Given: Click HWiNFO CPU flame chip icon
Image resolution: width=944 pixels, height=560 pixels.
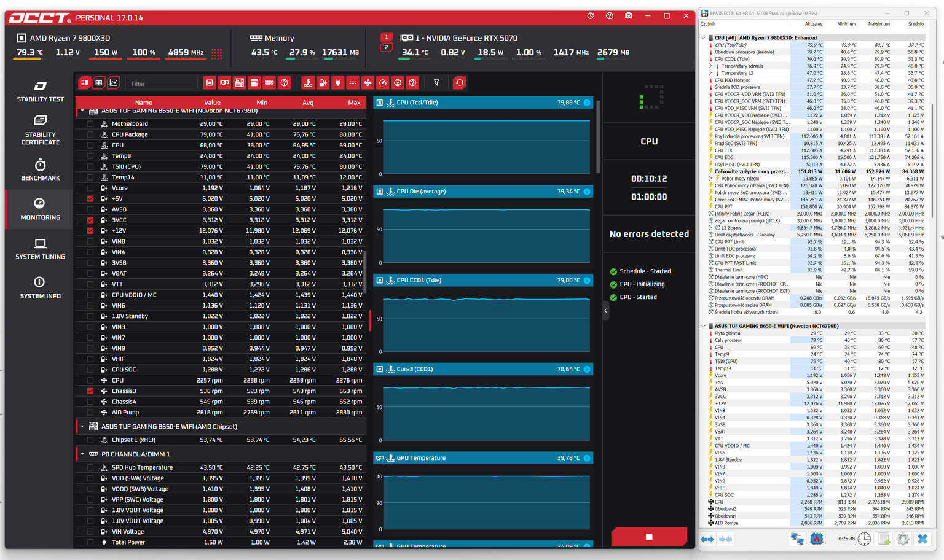Looking at the screenshot, I should pyautogui.click(x=817, y=539).
